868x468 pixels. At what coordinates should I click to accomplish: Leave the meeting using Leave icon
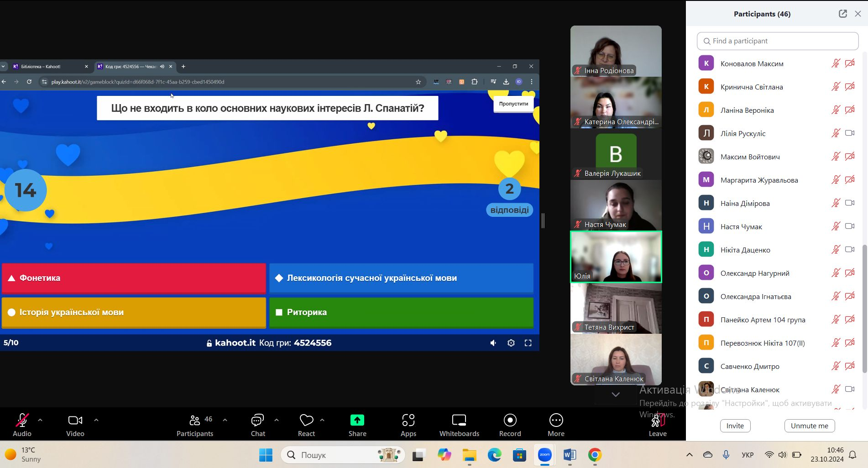click(x=657, y=421)
